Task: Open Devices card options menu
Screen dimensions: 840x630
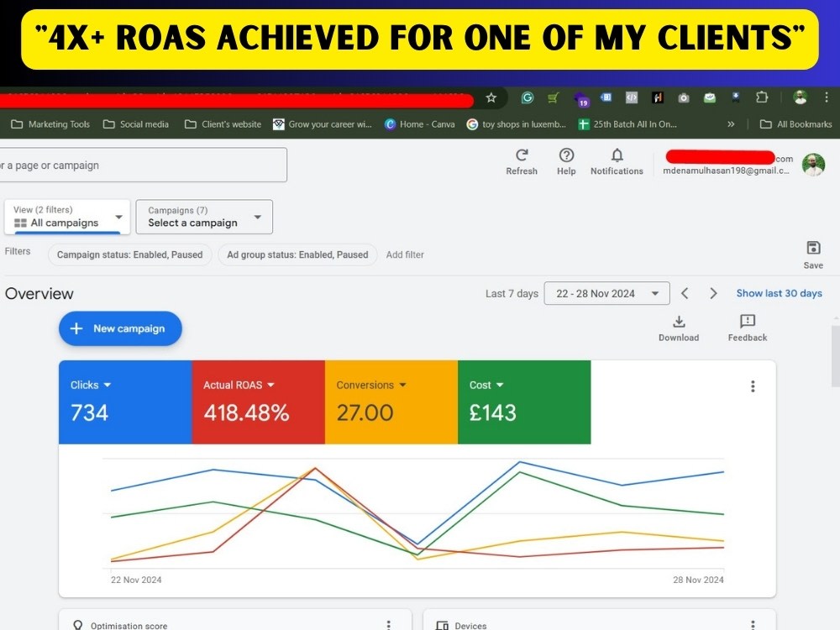Action: pyautogui.click(x=753, y=625)
